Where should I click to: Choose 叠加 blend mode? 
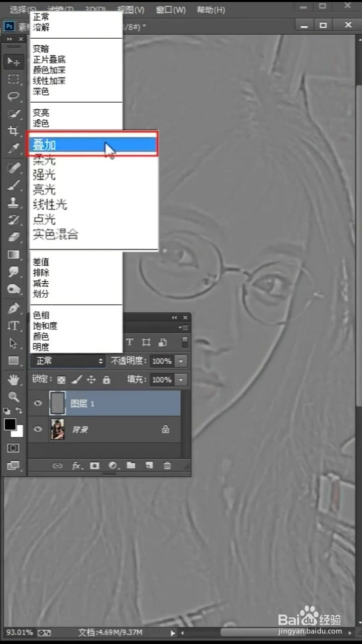pos(93,144)
